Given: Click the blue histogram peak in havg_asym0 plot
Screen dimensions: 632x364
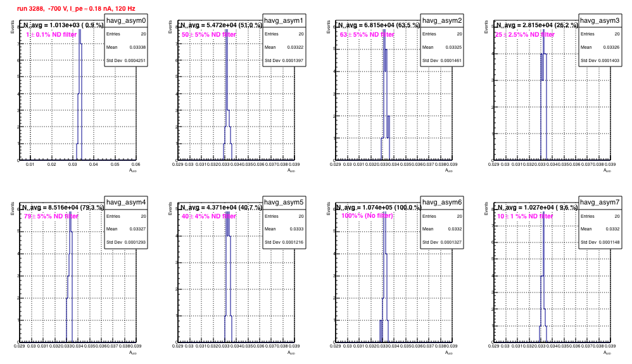Looking at the screenshot, I should 80,36.
